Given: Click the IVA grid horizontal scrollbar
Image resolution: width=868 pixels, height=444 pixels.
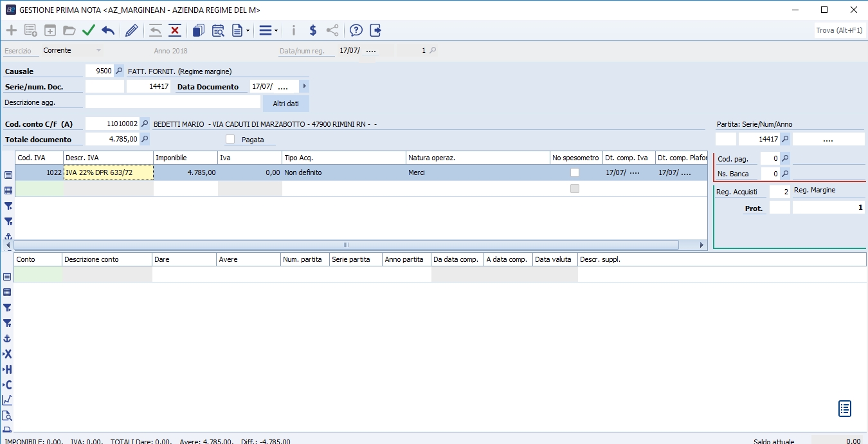Looking at the screenshot, I should (346, 245).
